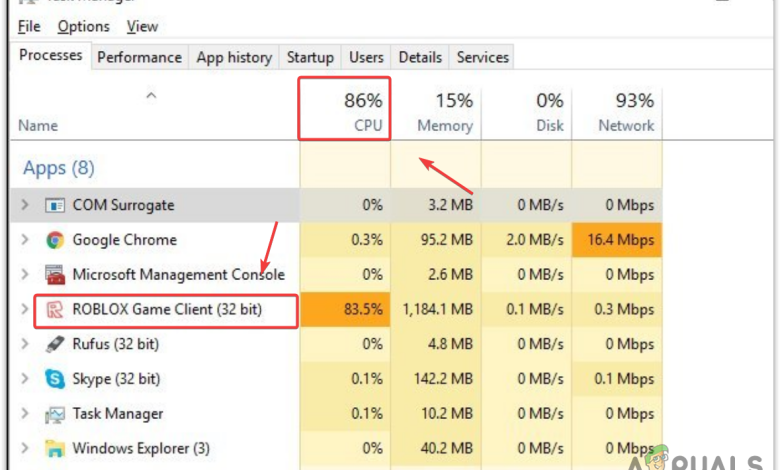This screenshot has height=470, width=780.
Task: Open the Startup tab
Action: click(310, 57)
